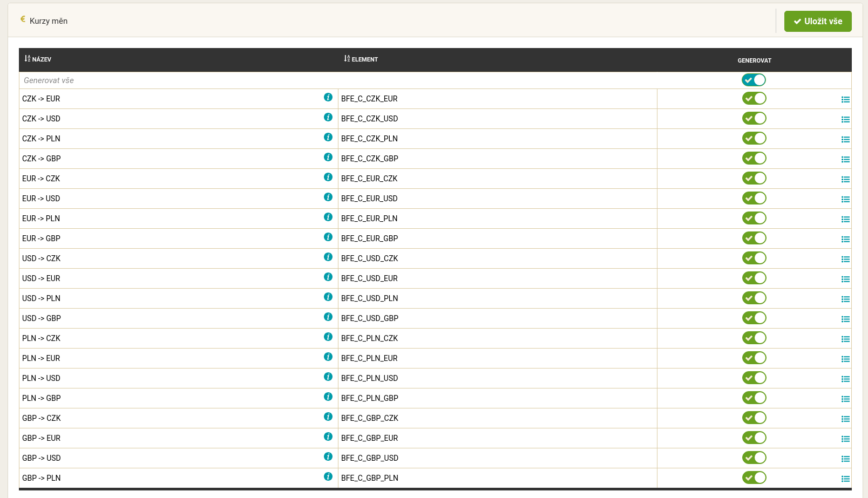
Task: Open list icon for BFE_C_EUR_GBP row
Action: tap(845, 239)
